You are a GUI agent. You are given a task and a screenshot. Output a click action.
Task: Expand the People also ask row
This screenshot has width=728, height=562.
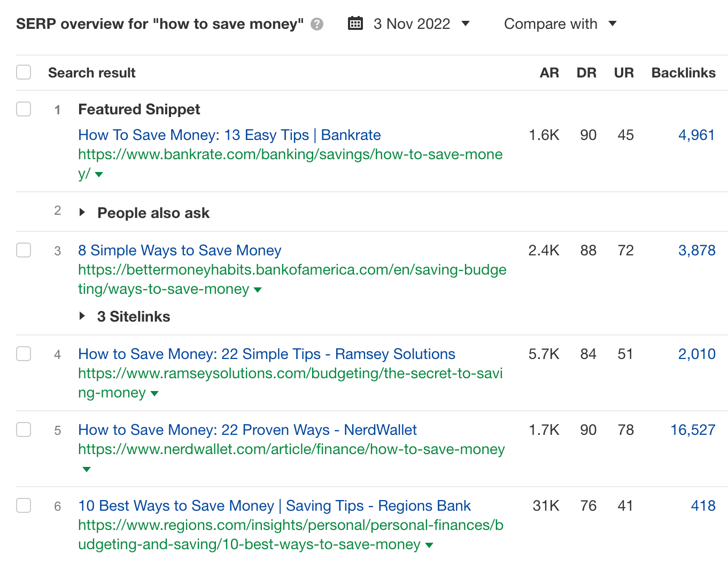tap(83, 212)
